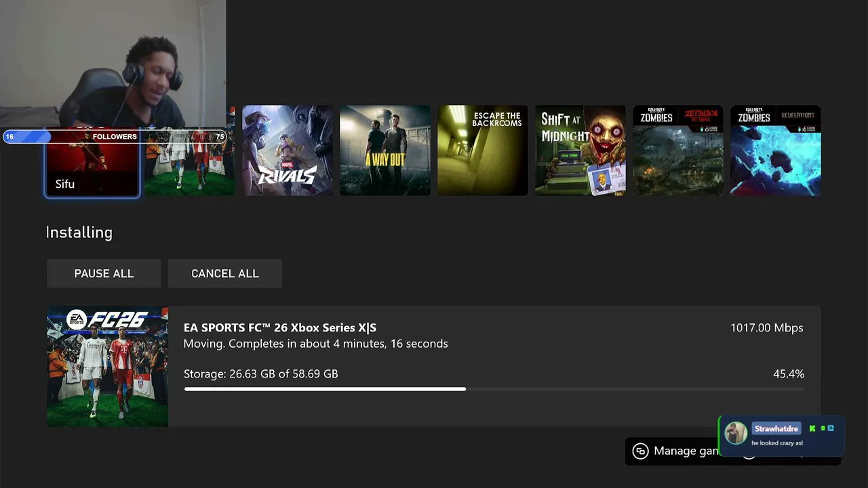Click the blue hammer moderator badge
This screenshot has height=488, width=868.
tap(831, 428)
